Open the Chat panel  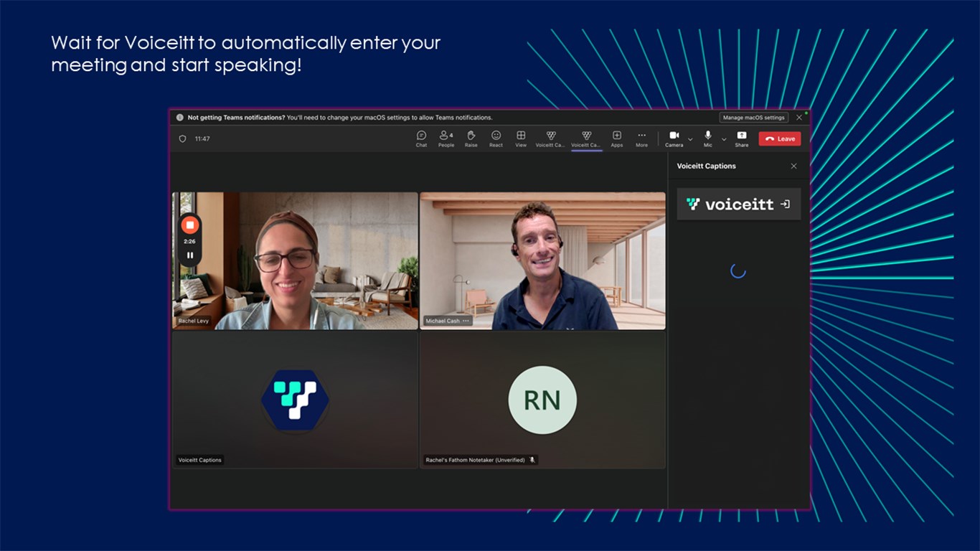tap(421, 138)
